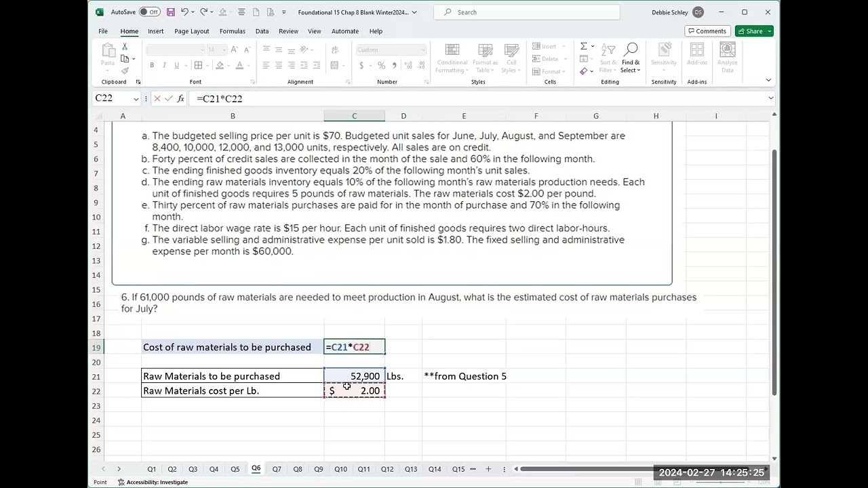Click the Borders icon

click(198, 65)
